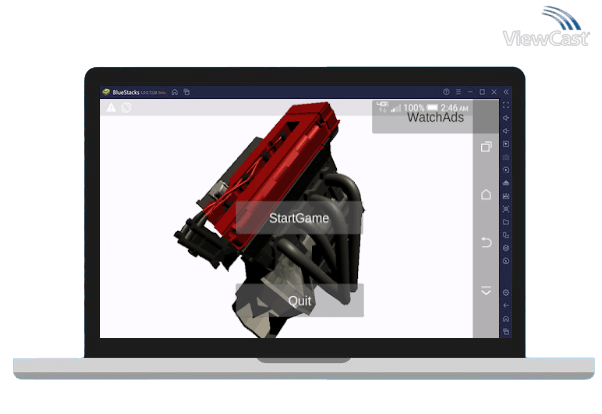Image resolution: width=602 pixels, height=414 pixels.
Task: Open settings gear in BlueStacks sidebar
Action: (x=506, y=292)
